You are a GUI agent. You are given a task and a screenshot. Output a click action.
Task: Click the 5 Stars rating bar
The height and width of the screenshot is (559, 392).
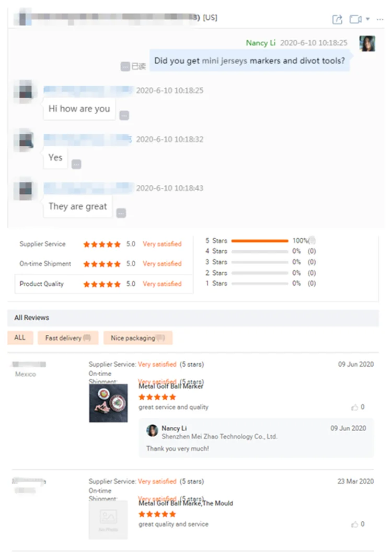260,241
